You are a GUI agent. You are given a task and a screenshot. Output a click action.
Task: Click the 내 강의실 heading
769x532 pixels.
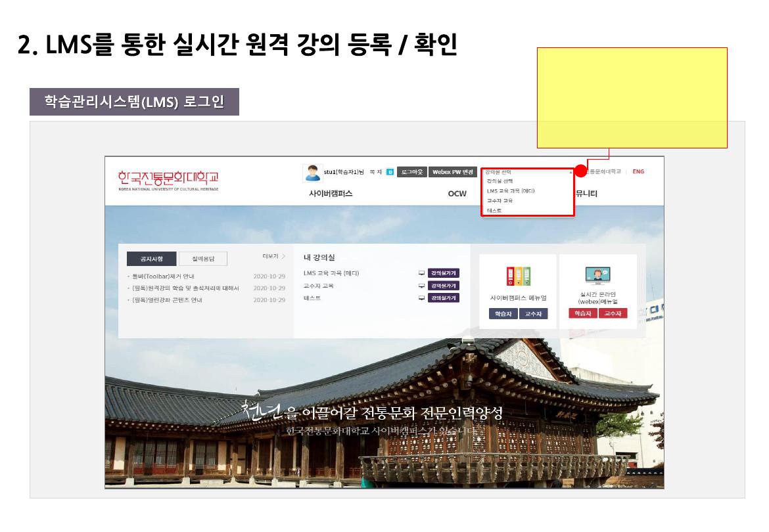(319, 257)
